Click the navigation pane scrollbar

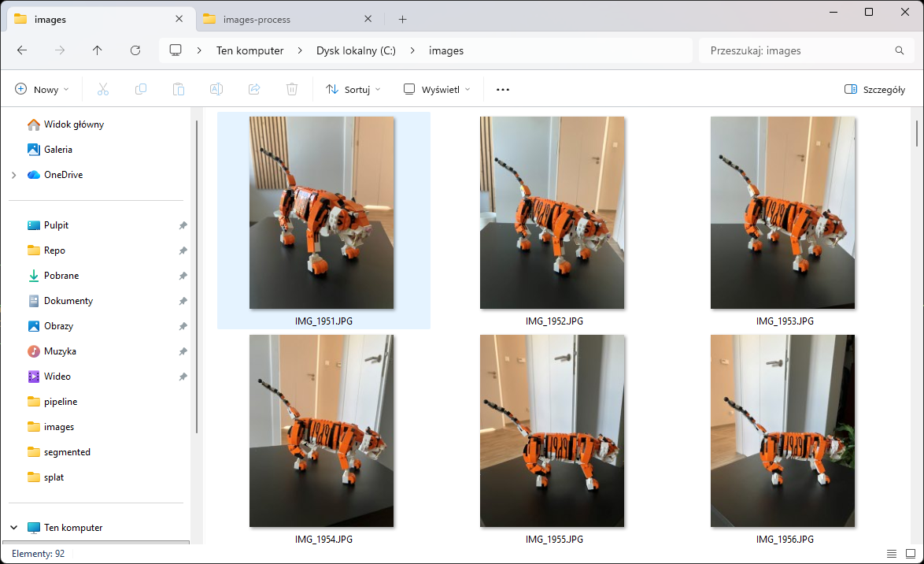tap(196, 276)
